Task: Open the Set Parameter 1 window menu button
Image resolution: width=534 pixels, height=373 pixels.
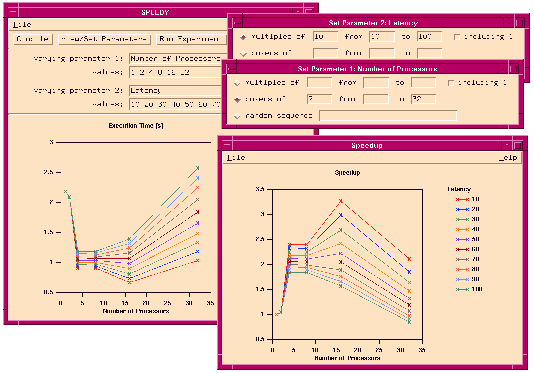Action: click(231, 68)
